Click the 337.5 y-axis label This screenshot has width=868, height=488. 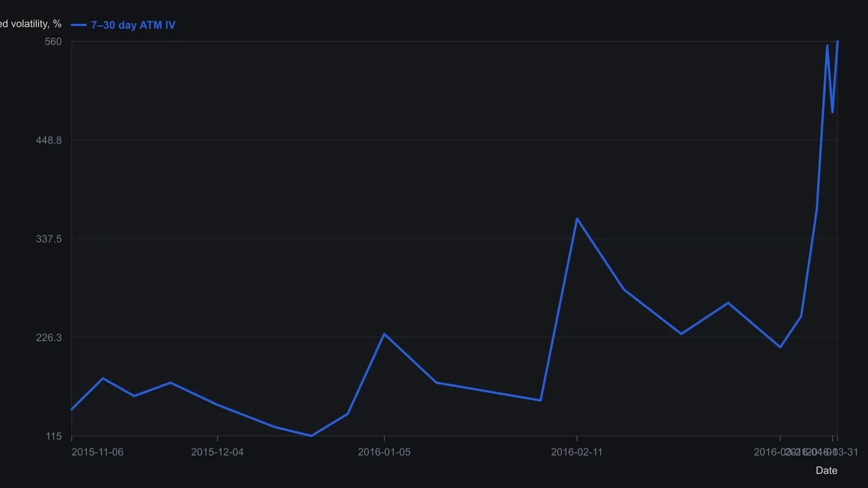(x=49, y=239)
